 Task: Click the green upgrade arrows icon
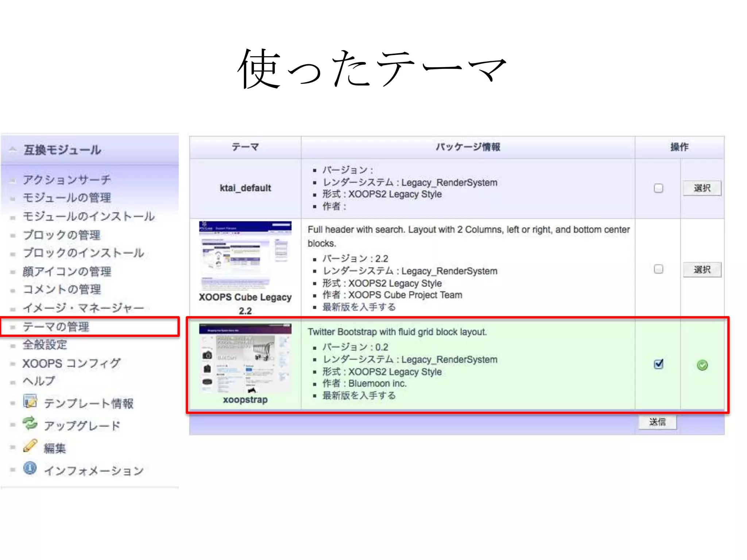(30, 424)
